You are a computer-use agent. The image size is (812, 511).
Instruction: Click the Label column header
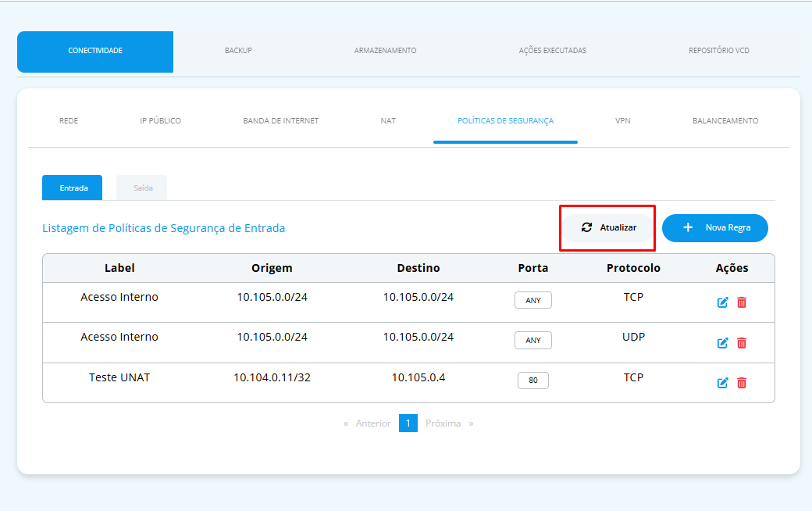click(119, 268)
